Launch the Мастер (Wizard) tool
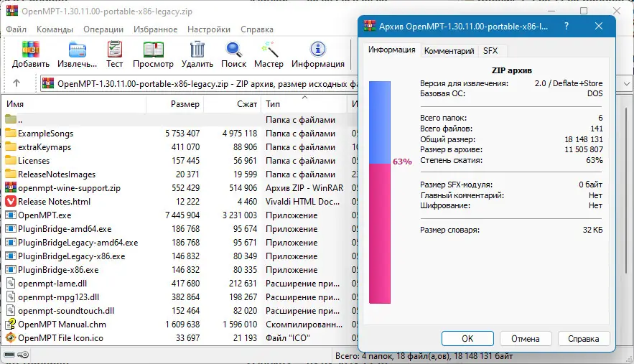This screenshot has width=634, height=364. point(269,50)
